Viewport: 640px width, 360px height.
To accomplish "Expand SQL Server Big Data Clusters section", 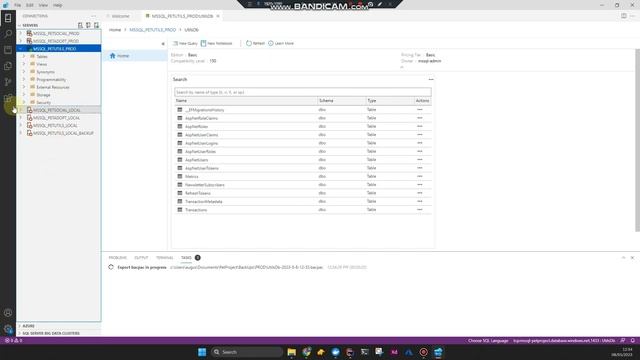I will click(19, 333).
